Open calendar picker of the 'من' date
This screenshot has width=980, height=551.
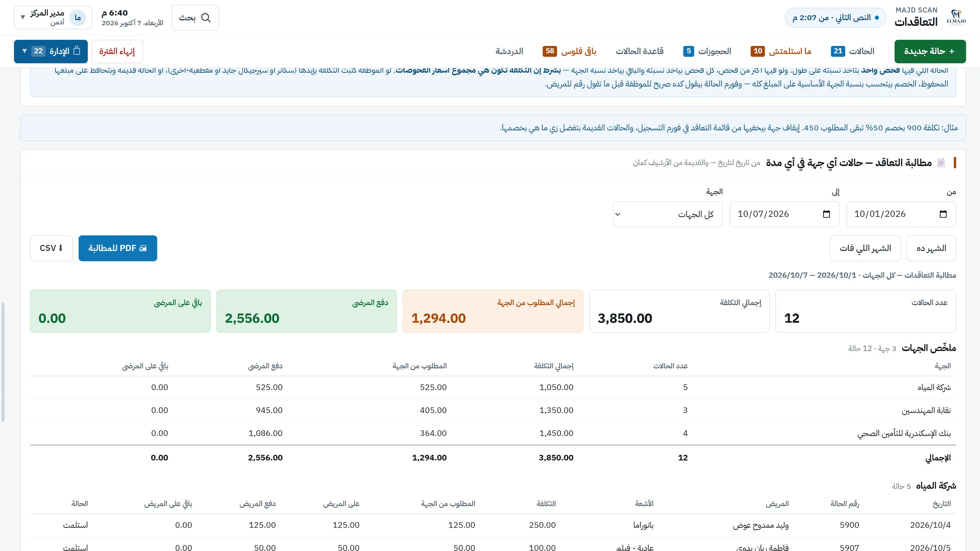coord(943,214)
